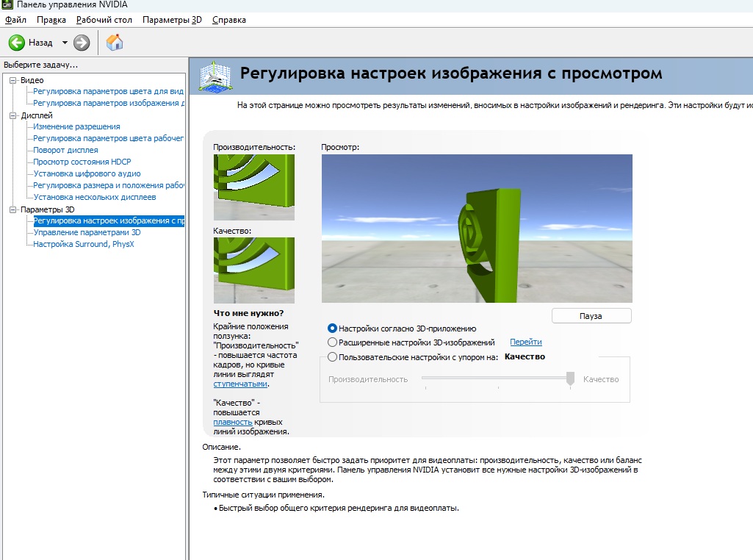Select Настройки согласно 3D-приложению radio button
This screenshot has height=560, width=753.
(x=332, y=329)
